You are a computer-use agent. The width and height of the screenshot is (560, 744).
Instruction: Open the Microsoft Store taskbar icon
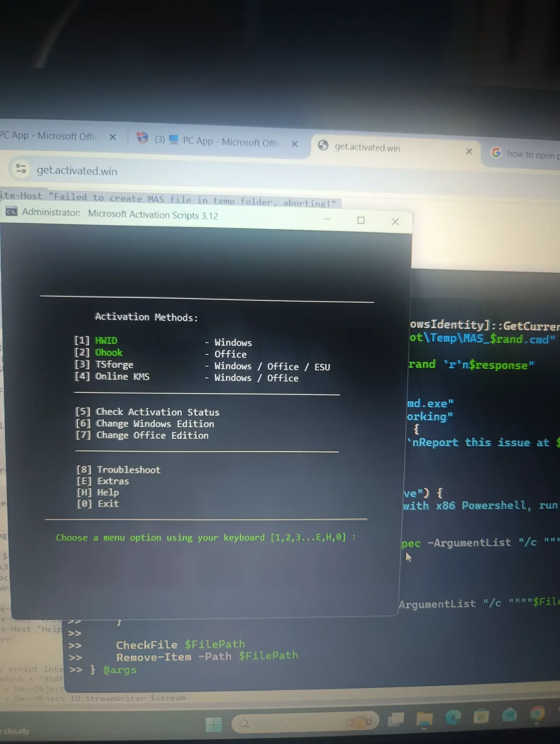point(481,716)
